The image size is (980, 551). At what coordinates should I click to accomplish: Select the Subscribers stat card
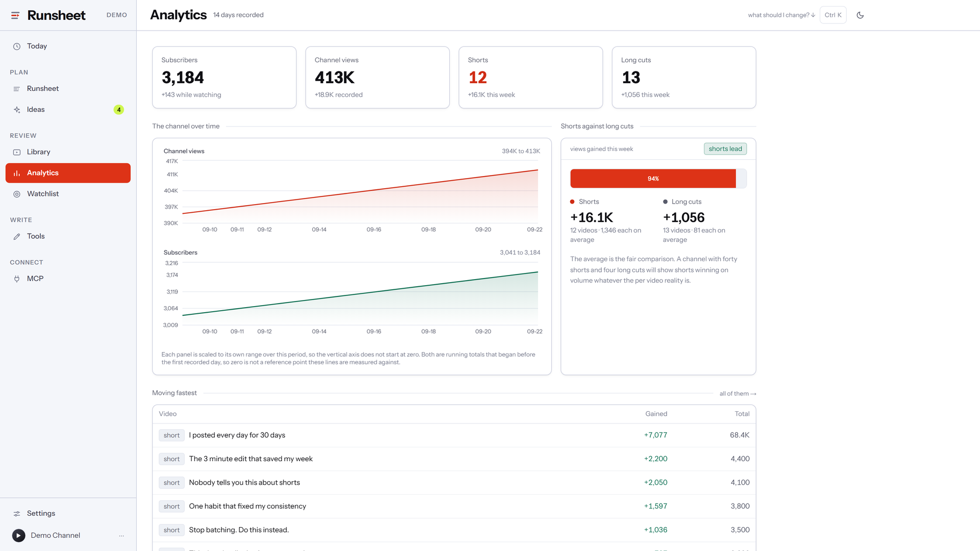[x=224, y=78]
